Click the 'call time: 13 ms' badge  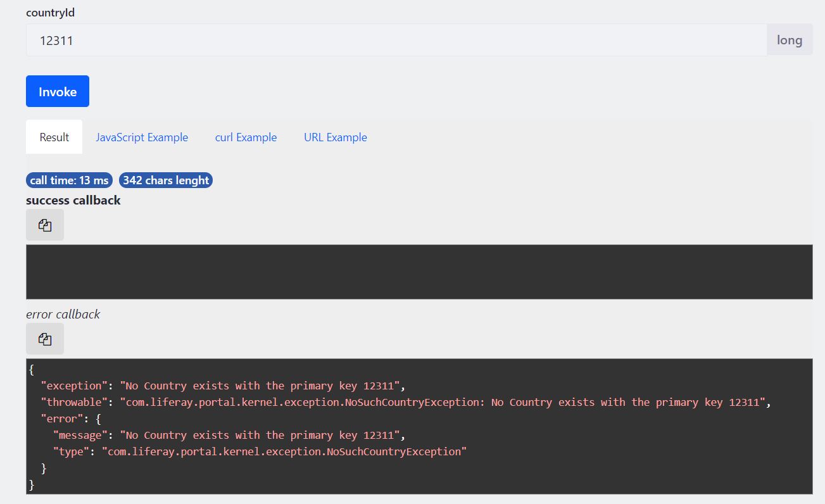[70, 180]
